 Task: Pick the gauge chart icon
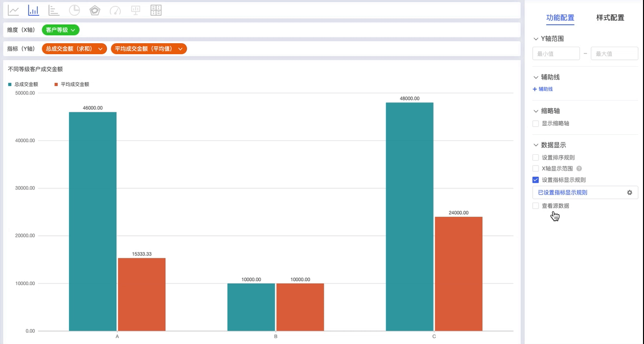tap(115, 10)
